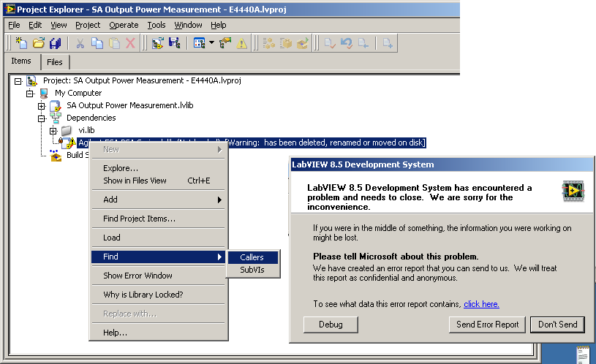Click the Deploy box with arrow icon

[303, 43]
